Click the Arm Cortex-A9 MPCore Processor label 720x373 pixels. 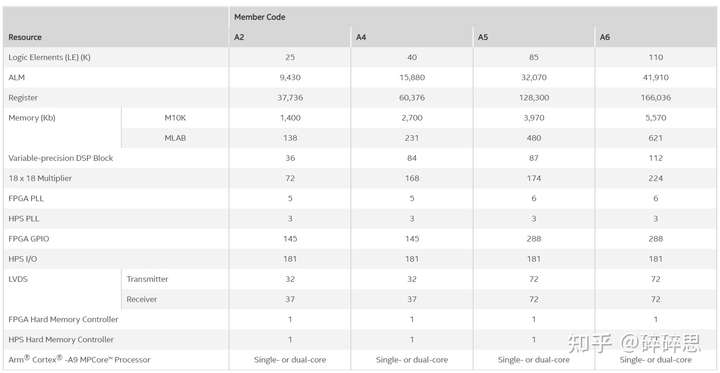pos(79,359)
